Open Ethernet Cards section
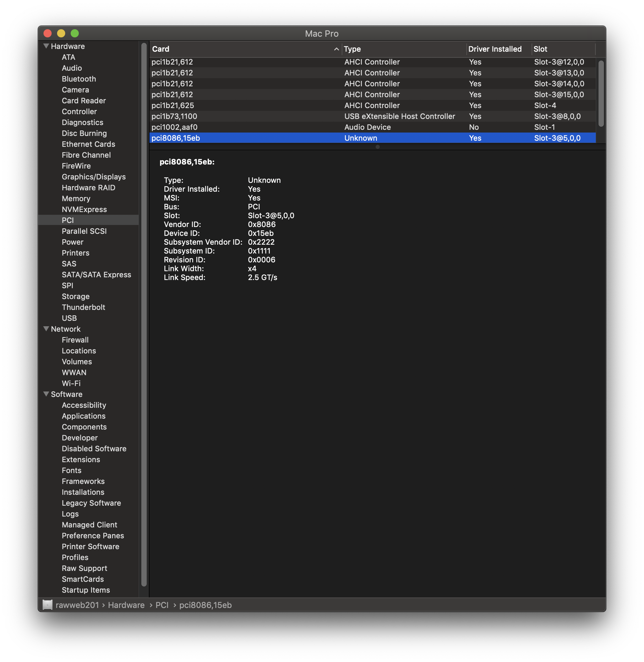Image resolution: width=644 pixels, height=662 pixels. 88,144
